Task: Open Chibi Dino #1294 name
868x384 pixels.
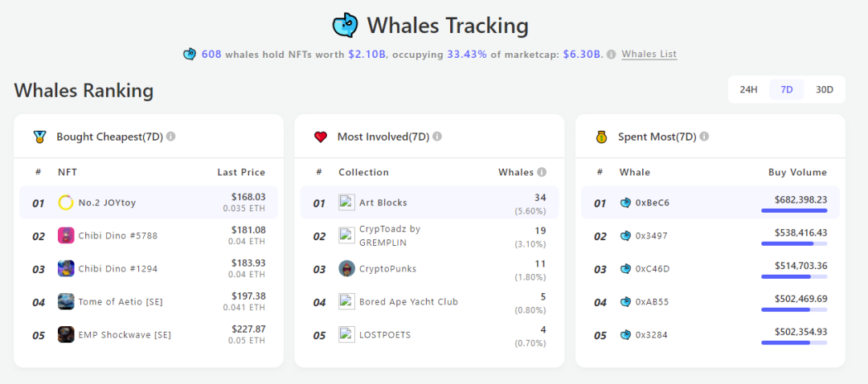Action: coord(118,269)
